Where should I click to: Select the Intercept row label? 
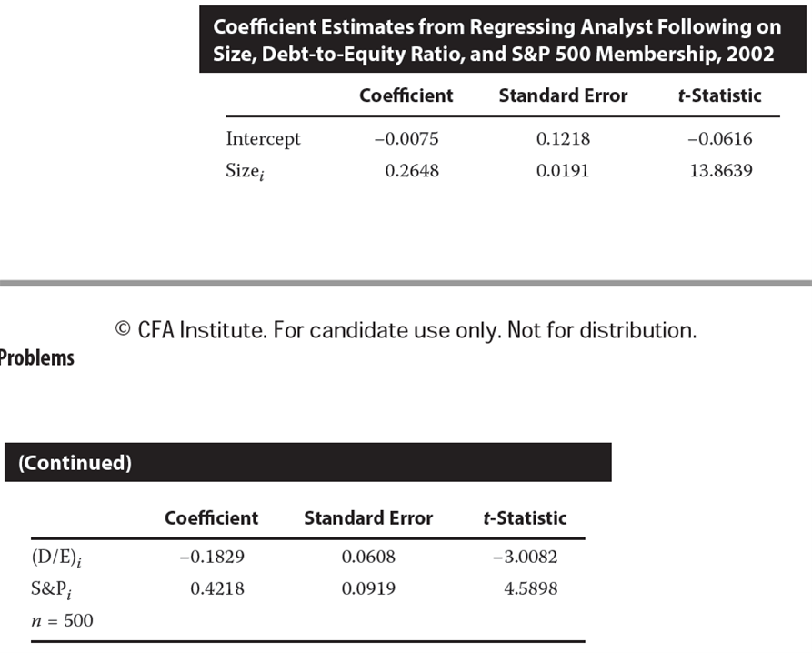pyautogui.click(x=263, y=139)
